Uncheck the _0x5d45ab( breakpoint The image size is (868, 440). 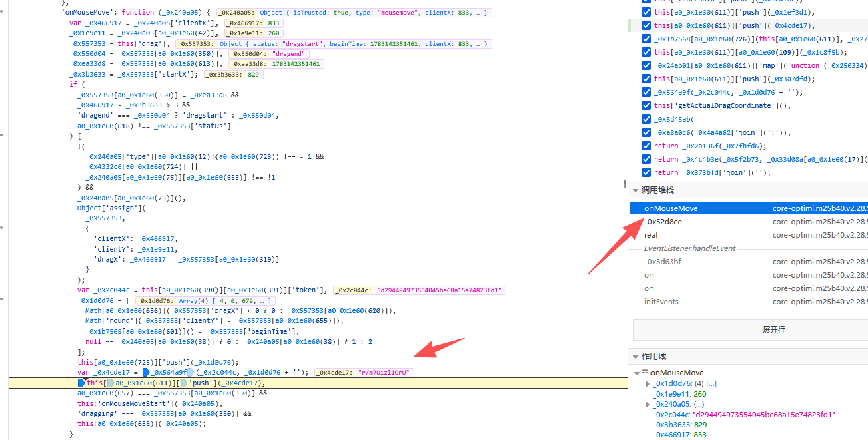[646, 119]
